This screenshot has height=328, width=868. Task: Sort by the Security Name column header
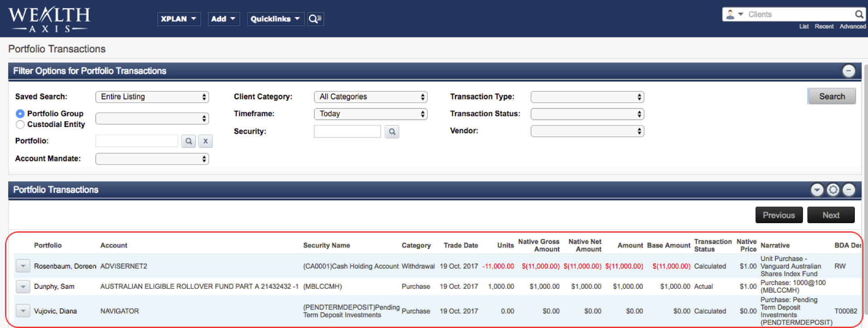click(x=327, y=245)
